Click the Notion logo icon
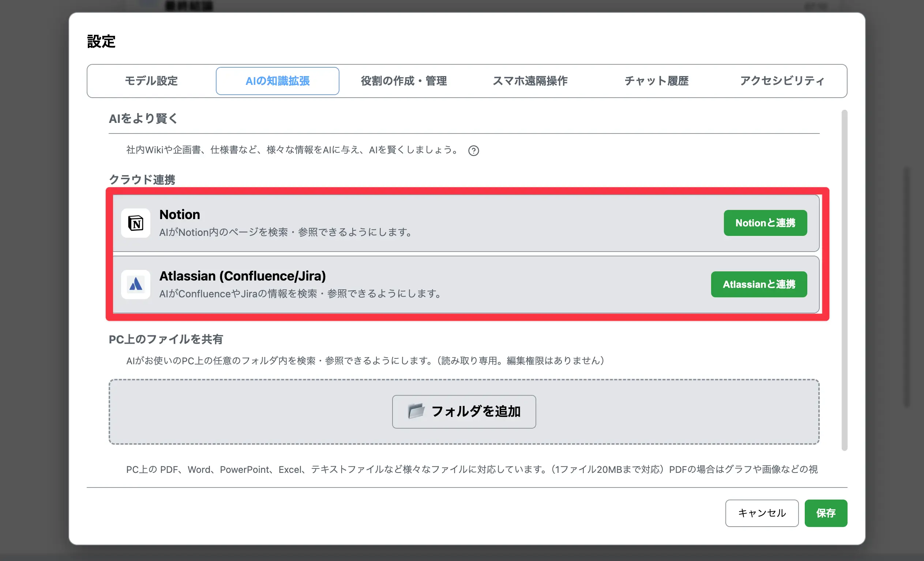Image resolution: width=924 pixels, height=561 pixels. [136, 223]
